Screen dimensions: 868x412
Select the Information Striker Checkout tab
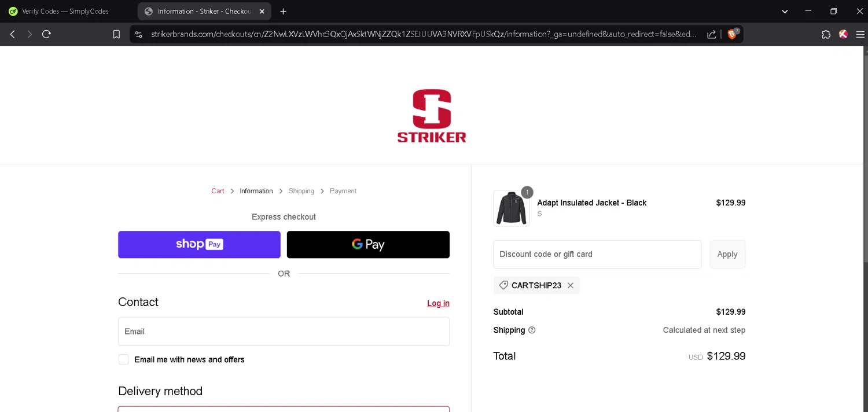(205, 12)
